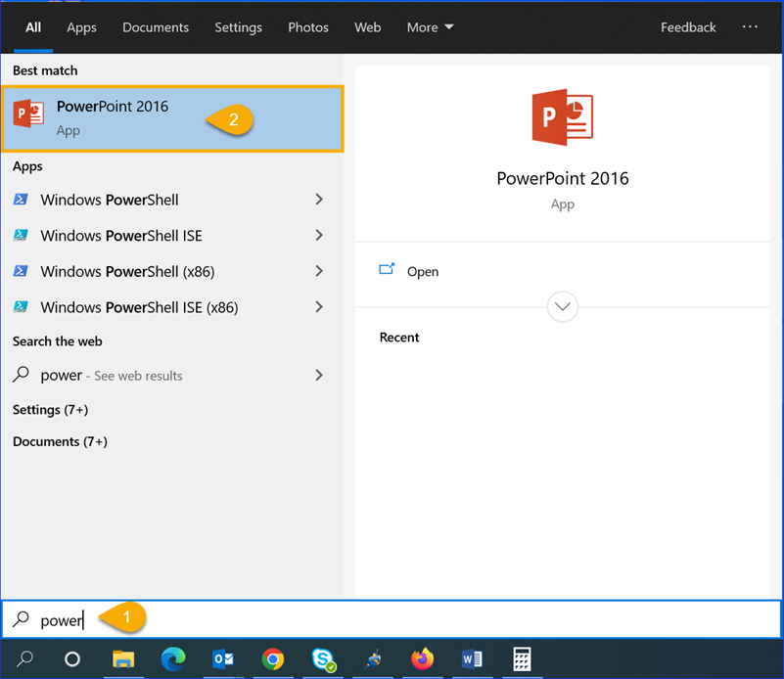The height and width of the screenshot is (679, 784).
Task: Open the three-dot options menu
Action: [750, 27]
